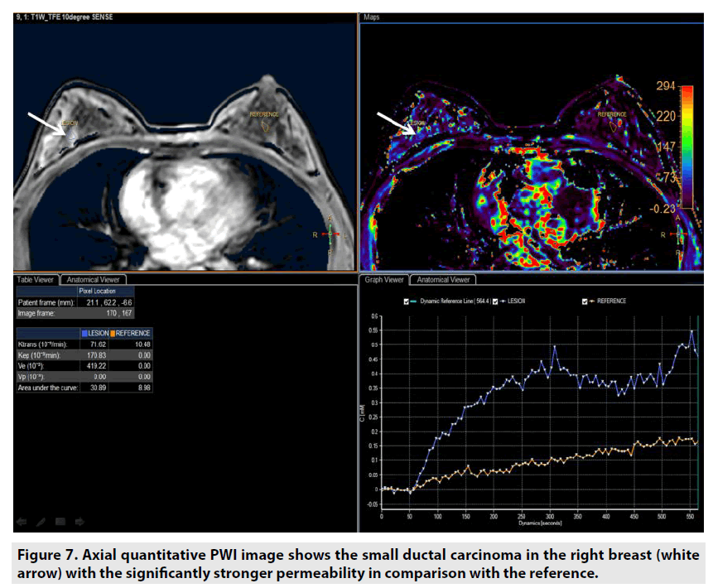The image size is (713, 588).
Task: Click the Patient frame value 21.1, 62.2, -6.6
Action: [x=109, y=302]
